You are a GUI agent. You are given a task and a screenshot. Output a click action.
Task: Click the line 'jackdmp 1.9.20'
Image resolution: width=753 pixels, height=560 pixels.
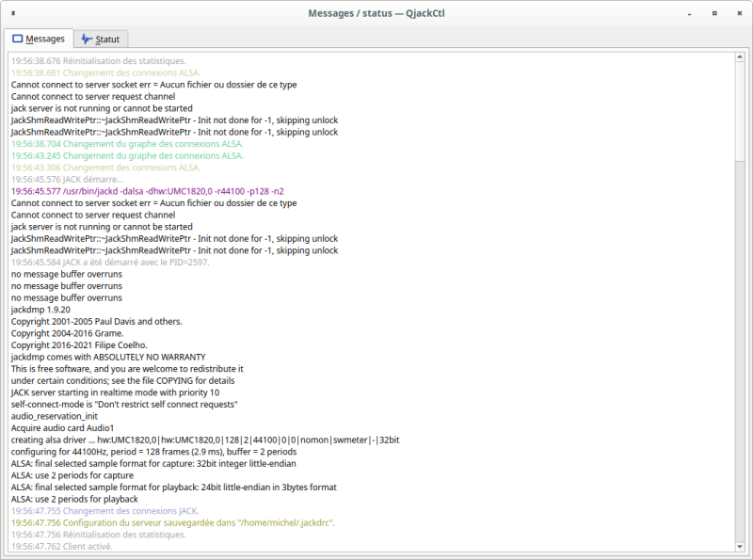coord(40,310)
